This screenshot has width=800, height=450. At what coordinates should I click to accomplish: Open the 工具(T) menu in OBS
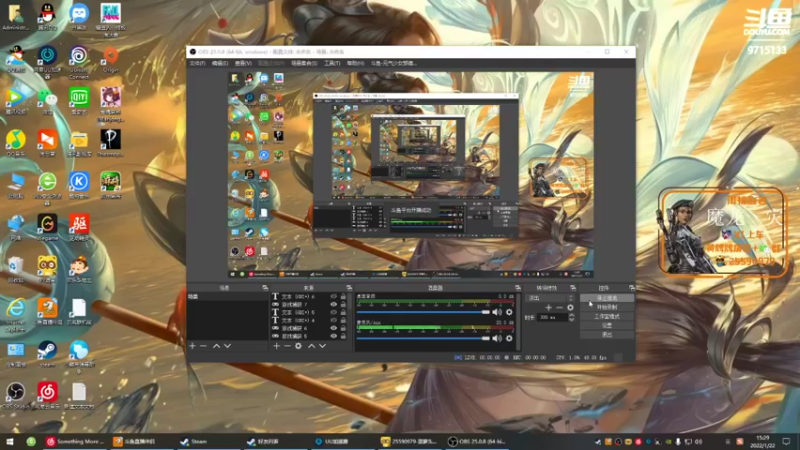pyautogui.click(x=332, y=63)
